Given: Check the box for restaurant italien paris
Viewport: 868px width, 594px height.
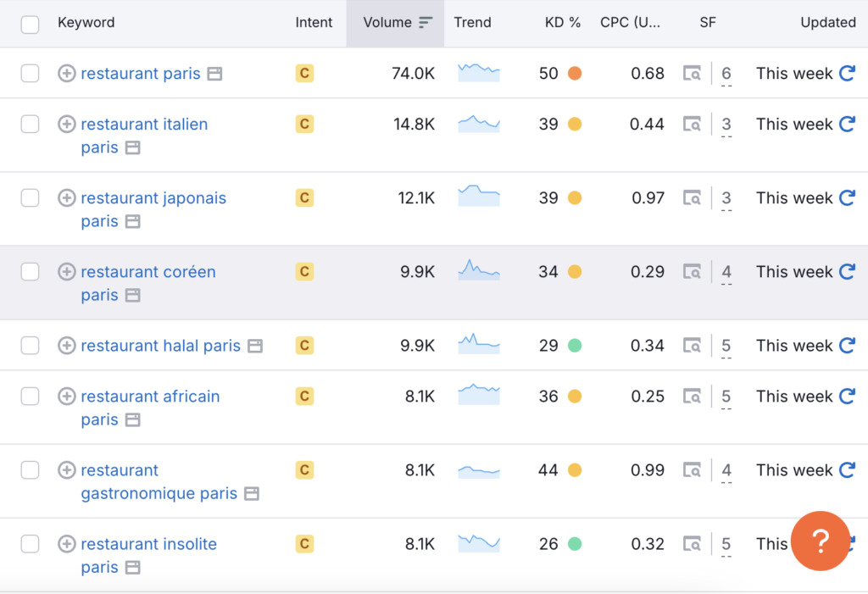Looking at the screenshot, I should [x=30, y=124].
